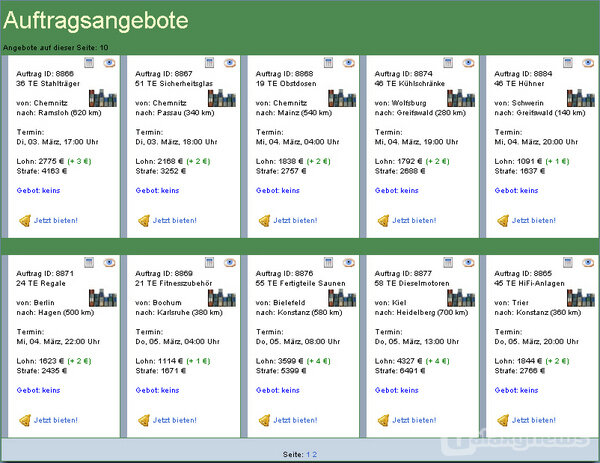This screenshot has width=600, height=463.
Task: Click 'Jetzt bieten!' for Trier to Konstanz
Action: 534,420
